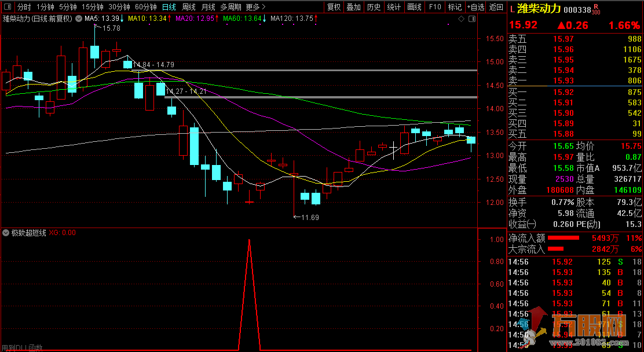Select the 卖五 ask row at 15.97
Image resolution: width=644 pixels, height=352 pixels.
575,39
